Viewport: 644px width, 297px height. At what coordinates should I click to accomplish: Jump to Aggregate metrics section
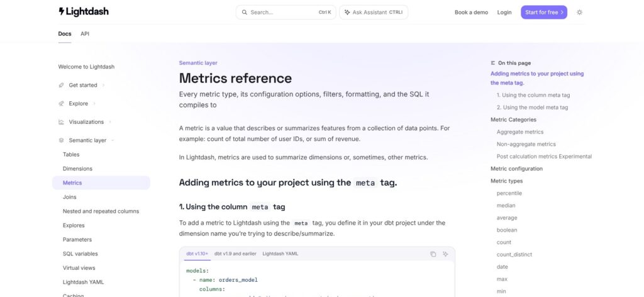pyautogui.click(x=520, y=132)
